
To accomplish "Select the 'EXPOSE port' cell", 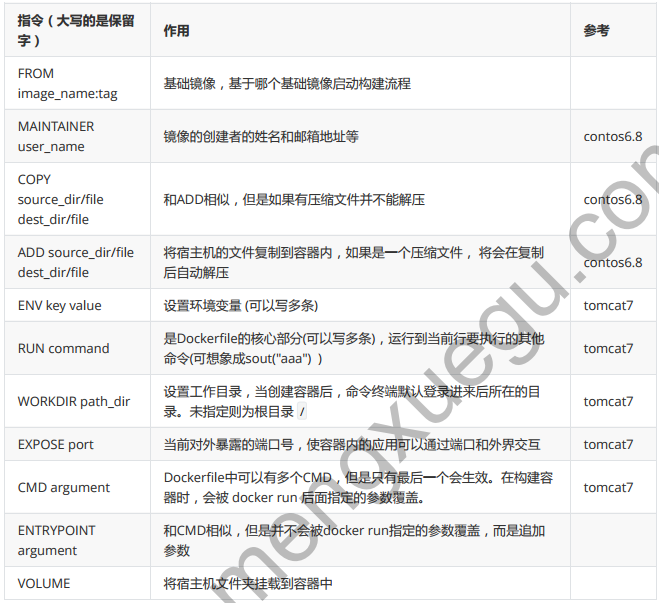I will pyautogui.click(x=77, y=444).
